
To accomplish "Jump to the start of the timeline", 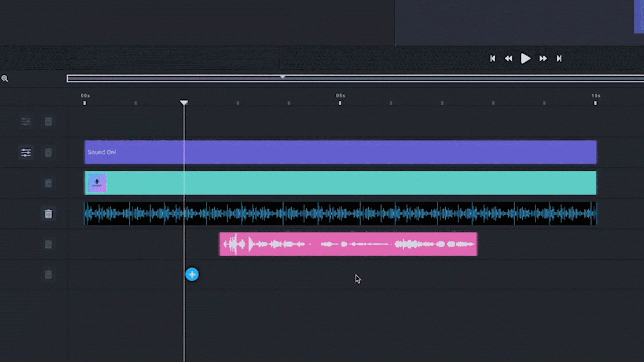I will pyautogui.click(x=493, y=59).
